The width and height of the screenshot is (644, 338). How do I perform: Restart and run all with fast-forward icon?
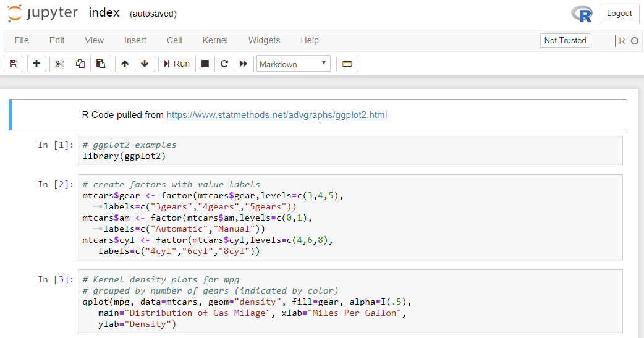(x=244, y=64)
